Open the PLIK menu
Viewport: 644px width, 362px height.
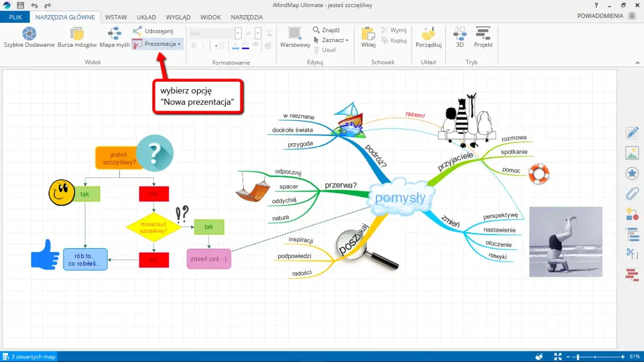15,17
